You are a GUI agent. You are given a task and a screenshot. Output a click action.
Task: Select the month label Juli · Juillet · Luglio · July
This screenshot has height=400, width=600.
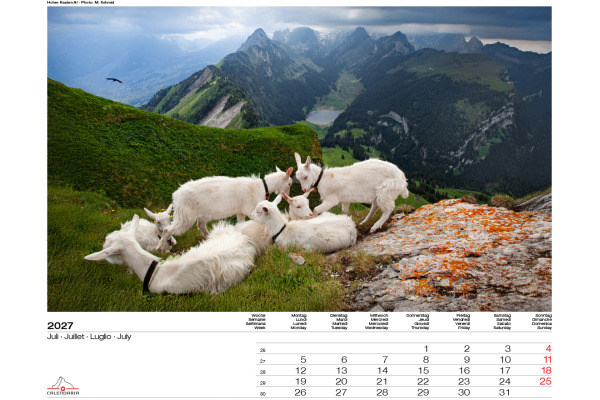tap(89, 336)
